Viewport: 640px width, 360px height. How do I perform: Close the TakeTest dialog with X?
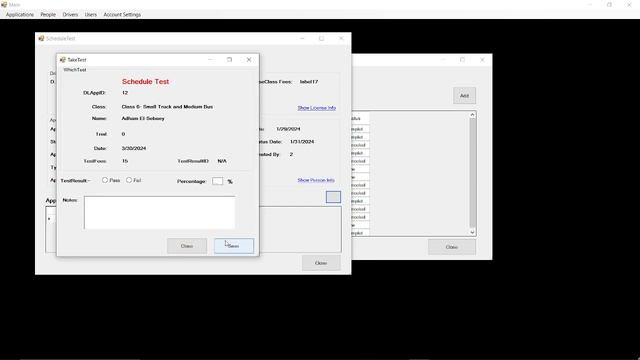tap(249, 60)
